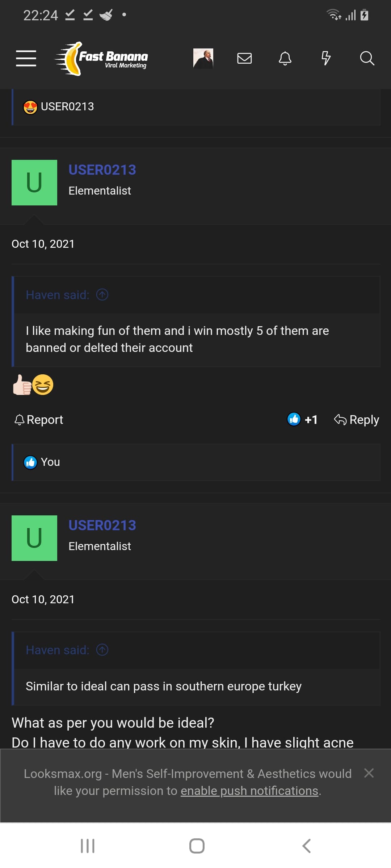Open the search magnifier icon
Screen dimensions: 391x868
[x=367, y=58]
